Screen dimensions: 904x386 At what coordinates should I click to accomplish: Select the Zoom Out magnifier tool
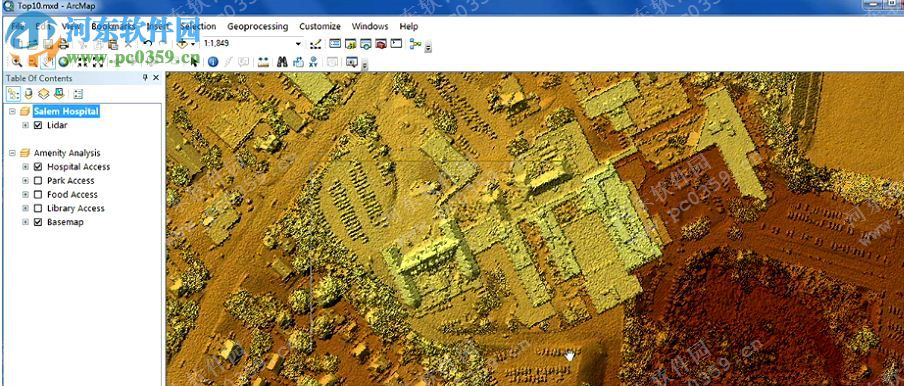(32, 62)
